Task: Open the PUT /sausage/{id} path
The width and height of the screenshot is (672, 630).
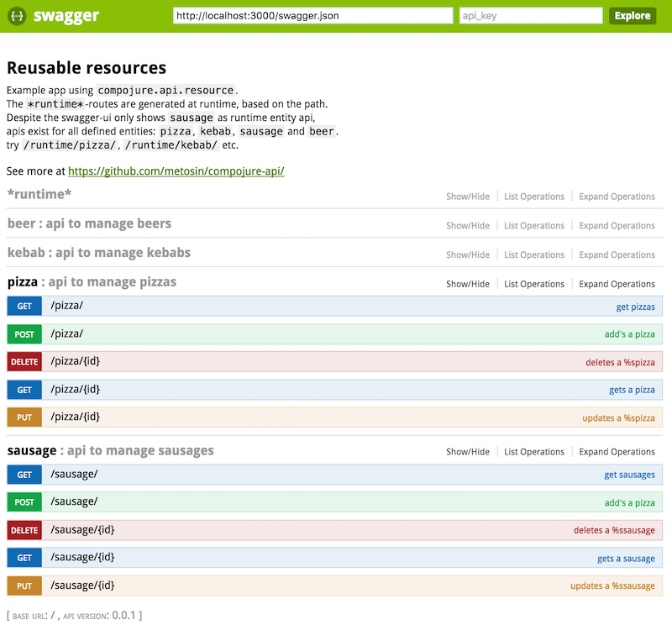Action: pyautogui.click(x=82, y=585)
